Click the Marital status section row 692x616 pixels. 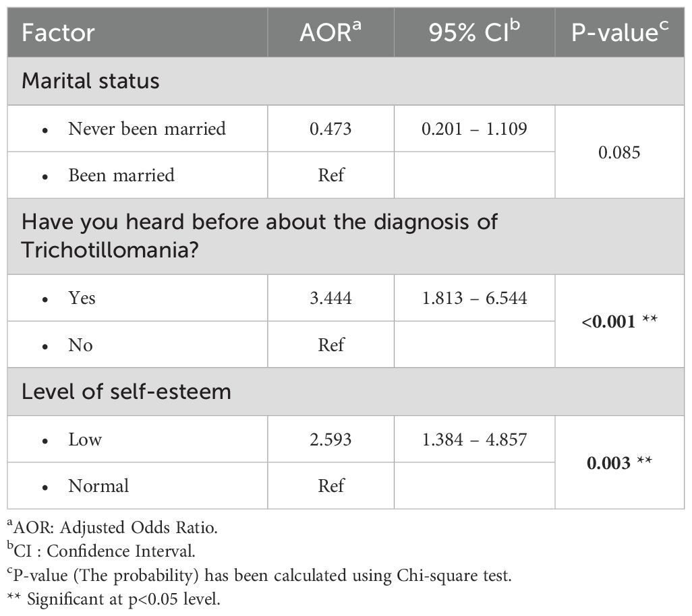[90, 81]
